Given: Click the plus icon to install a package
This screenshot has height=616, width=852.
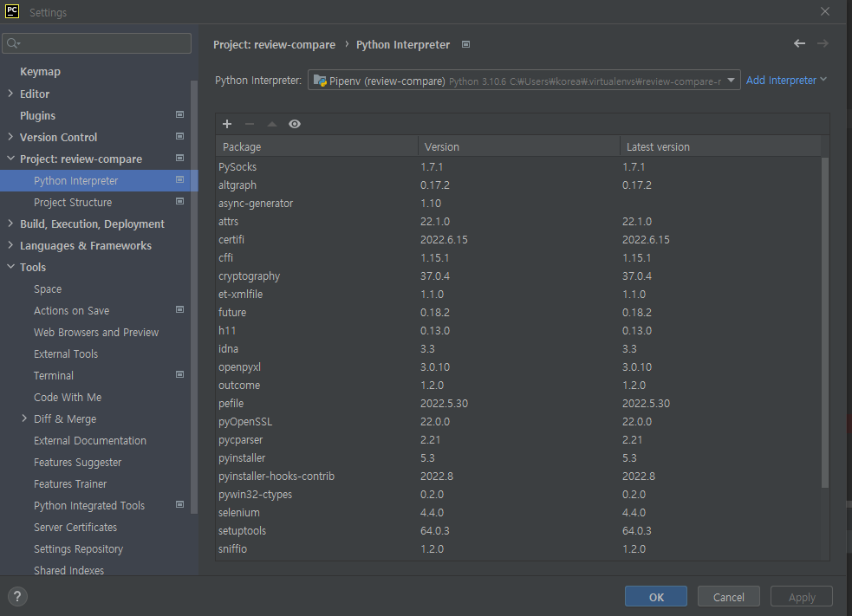Looking at the screenshot, I should coord(227,125).
